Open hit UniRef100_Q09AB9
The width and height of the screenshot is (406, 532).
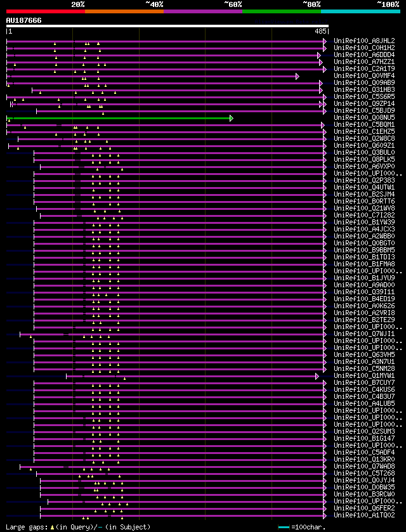364,82
